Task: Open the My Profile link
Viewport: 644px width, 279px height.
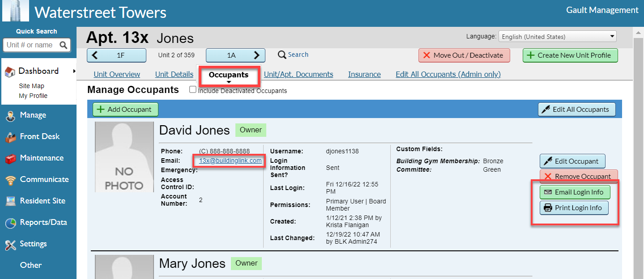Action: coord(33,96)
